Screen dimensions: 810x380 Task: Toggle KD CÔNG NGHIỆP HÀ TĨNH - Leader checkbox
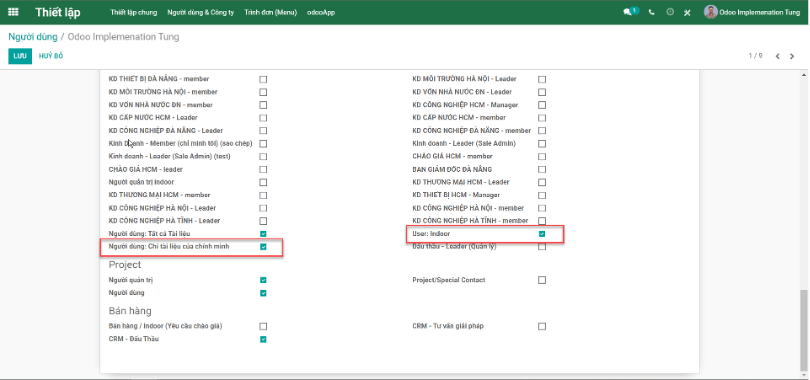(x=263, y=221)
